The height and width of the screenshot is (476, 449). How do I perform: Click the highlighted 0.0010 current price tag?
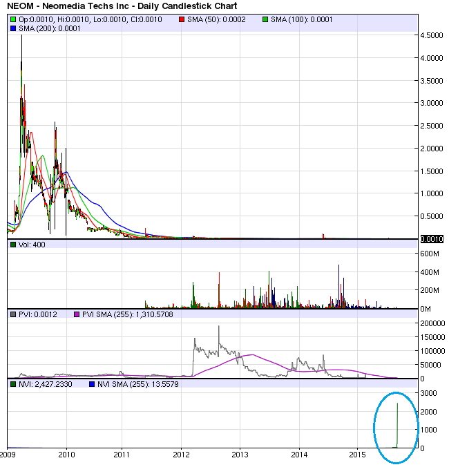pyautogui.click(x=432, y=239)
